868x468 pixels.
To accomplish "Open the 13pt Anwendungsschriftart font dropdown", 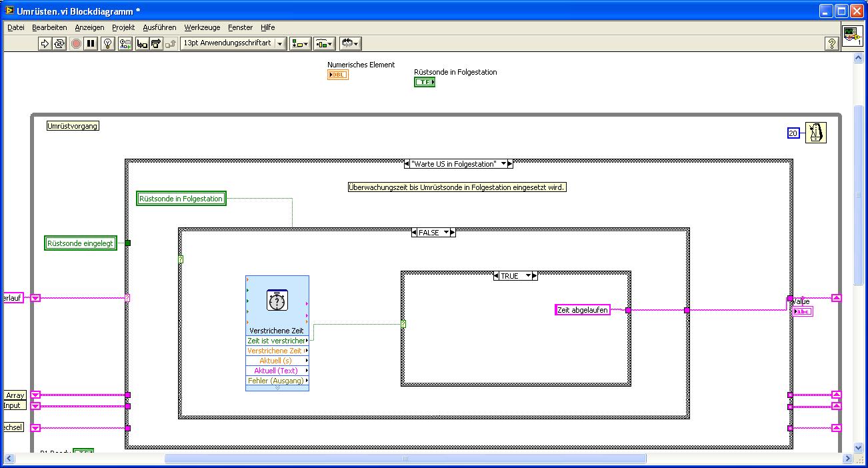I will (x=233, y=43).
